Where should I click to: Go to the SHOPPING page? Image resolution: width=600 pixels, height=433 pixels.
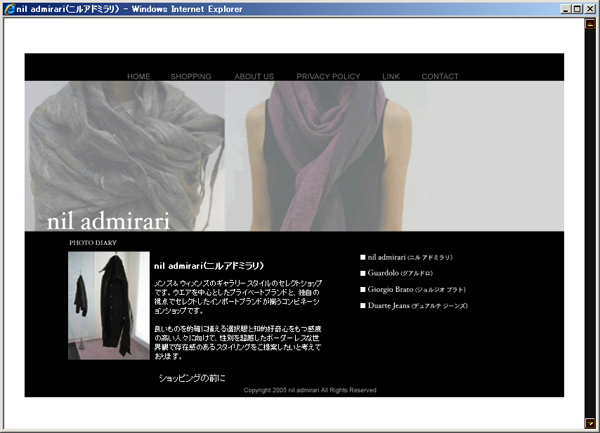pos(191,76)
